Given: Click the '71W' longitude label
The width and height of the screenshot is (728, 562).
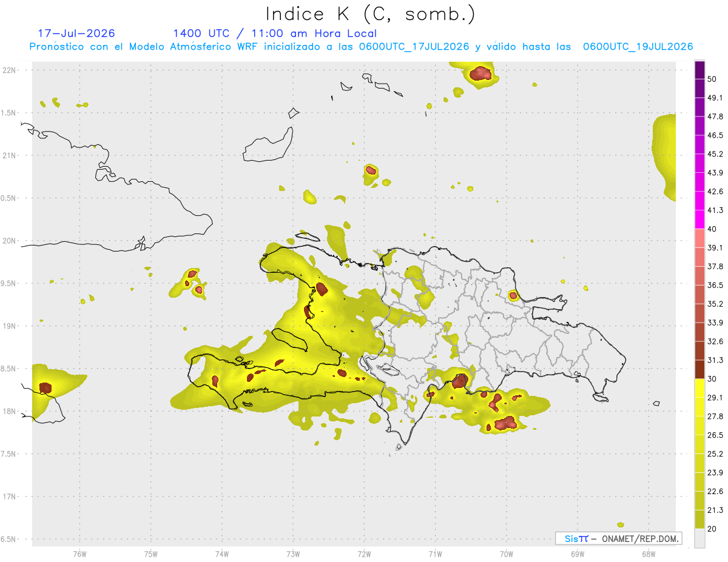Looking at the screenshot, I should [x=435, y=554].
